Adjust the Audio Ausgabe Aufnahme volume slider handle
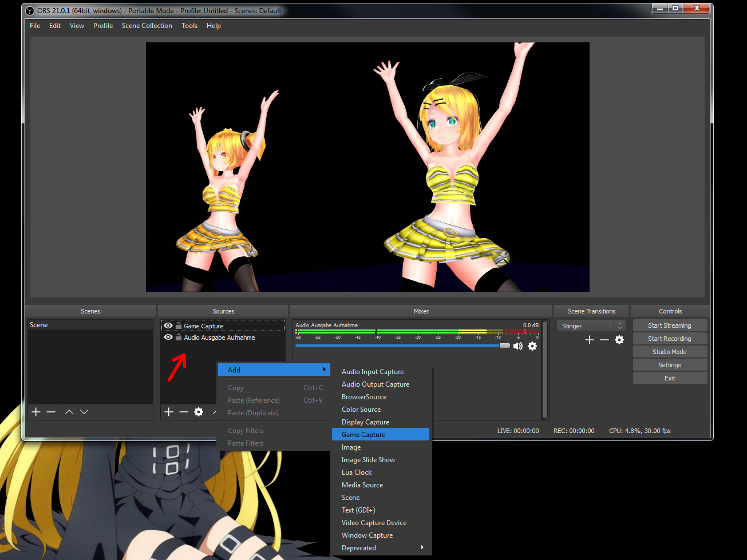Screen dimensions: 747x560 point(505,345)
